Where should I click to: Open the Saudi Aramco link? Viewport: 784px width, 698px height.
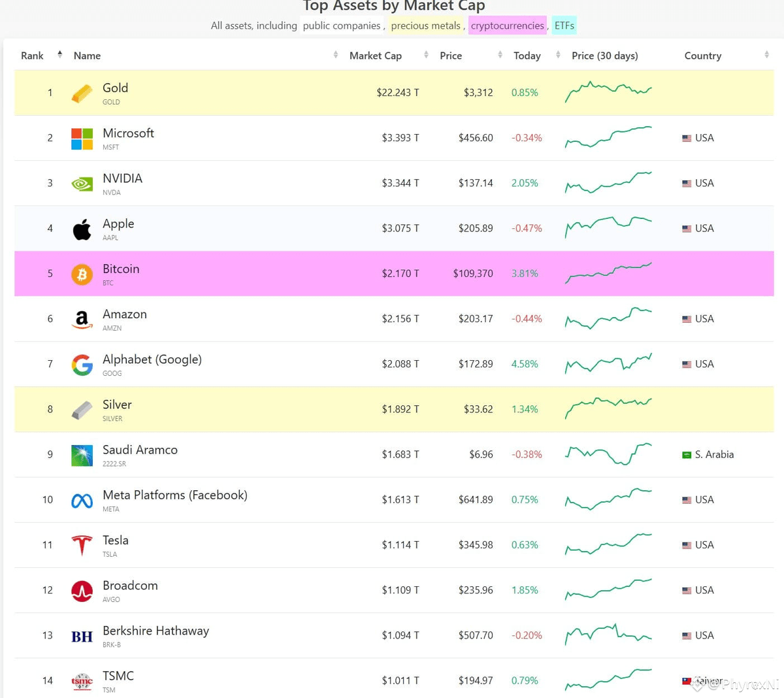(x=140, y=450)
